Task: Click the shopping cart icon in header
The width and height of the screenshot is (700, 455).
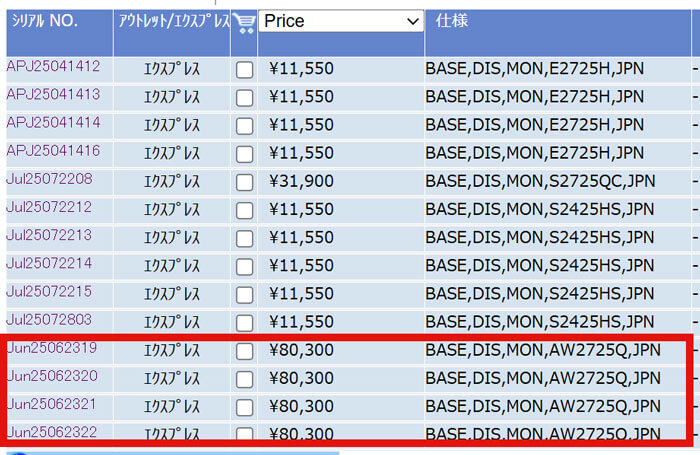Action: (x=244, y=23)
